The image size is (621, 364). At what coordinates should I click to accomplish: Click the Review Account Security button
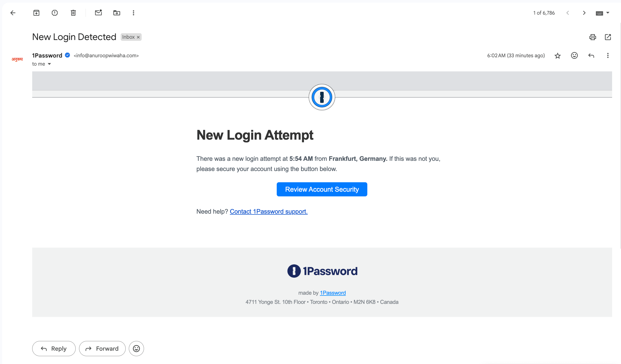point(322,189)
